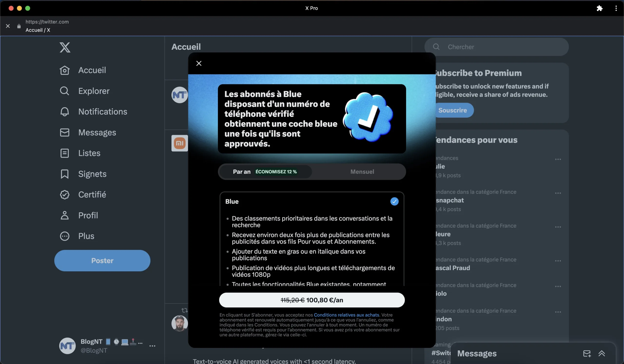Click the Poster button
Screen dimensions: 624x364
102,260
